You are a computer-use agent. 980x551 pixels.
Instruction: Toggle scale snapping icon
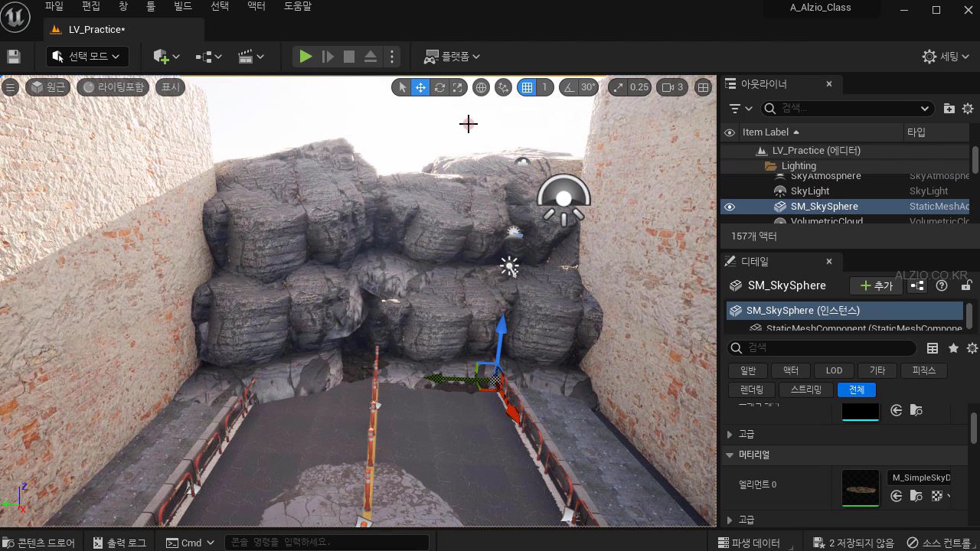[618, 87]
